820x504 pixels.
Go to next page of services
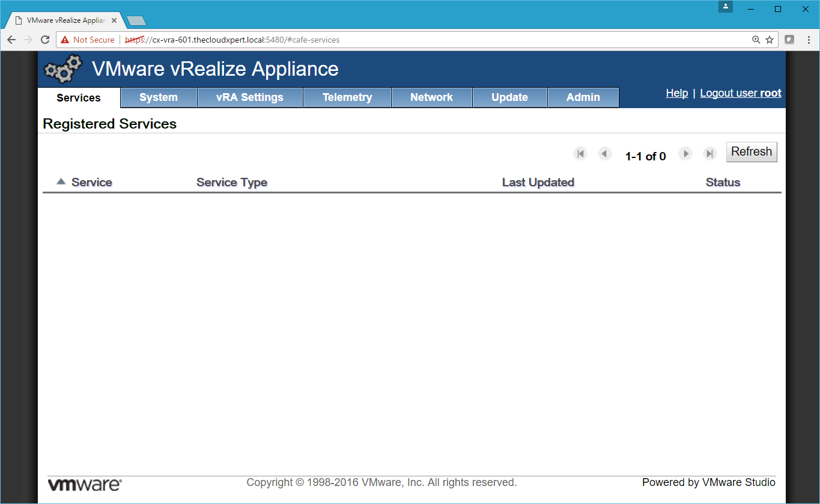coord(685,154)
